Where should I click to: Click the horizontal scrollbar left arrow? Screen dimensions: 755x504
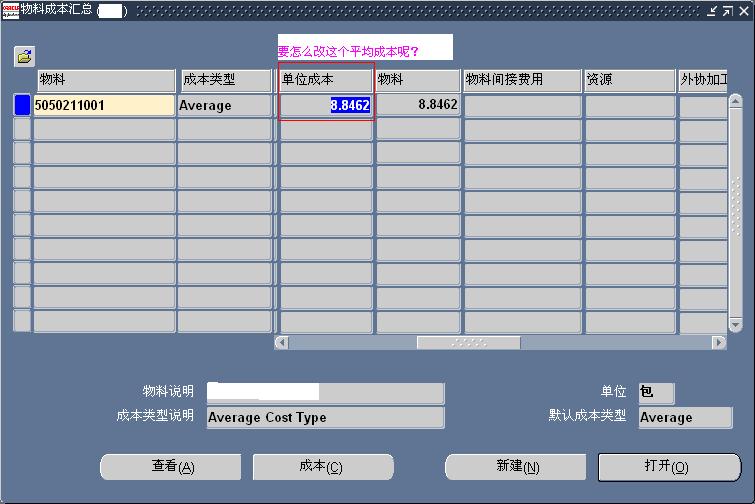coord(282,342)
